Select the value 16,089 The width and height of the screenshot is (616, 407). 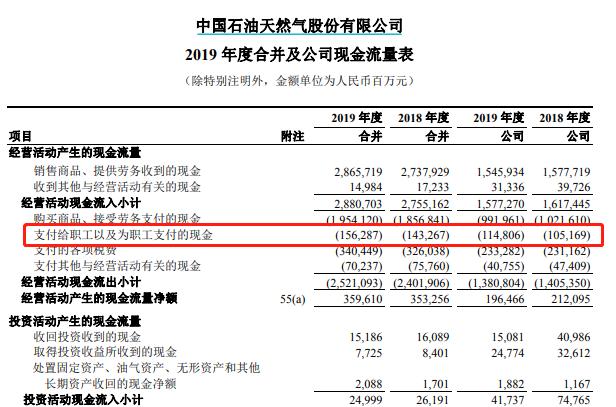pos(433,337)
